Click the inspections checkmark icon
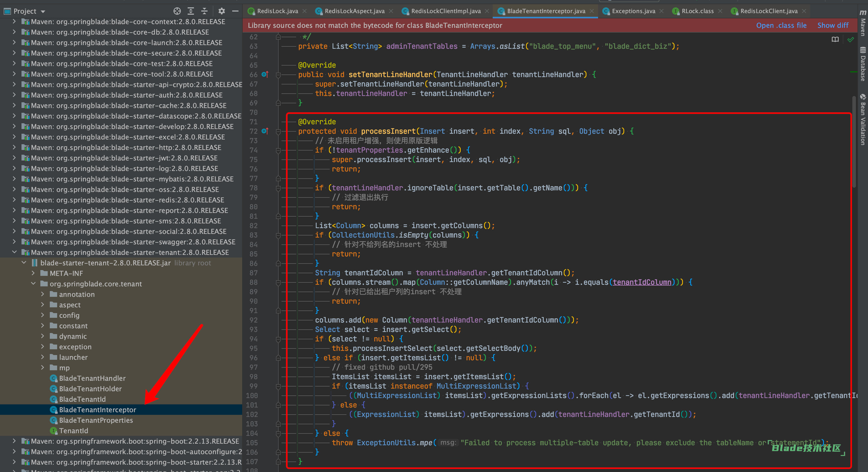 850,40
